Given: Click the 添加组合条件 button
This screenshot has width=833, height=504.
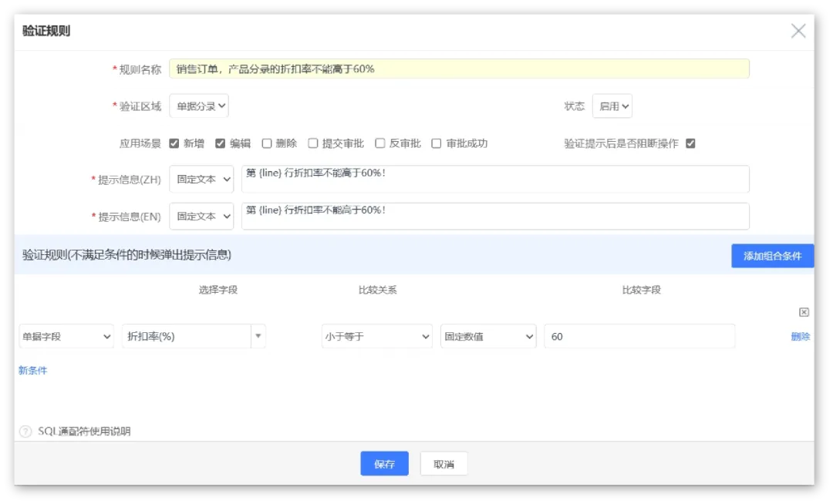Looking at the screenshot, I should point(772,256).
